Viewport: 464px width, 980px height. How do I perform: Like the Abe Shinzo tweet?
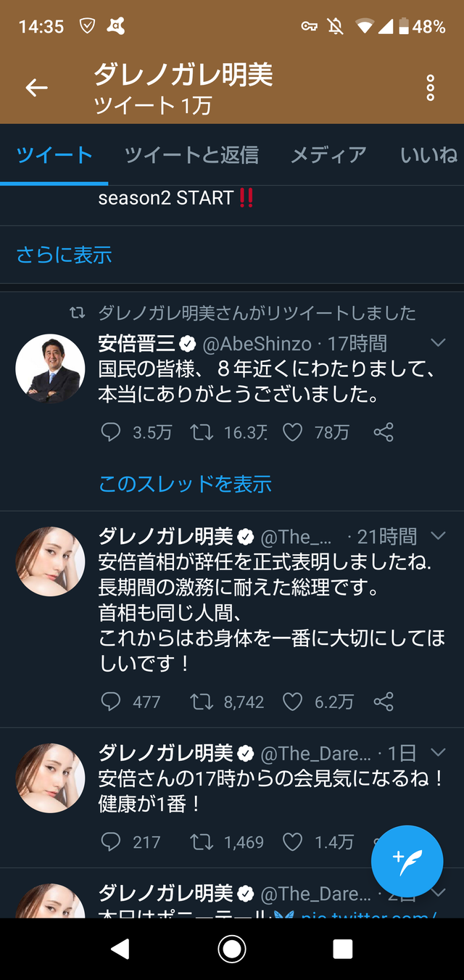[292, 433]
